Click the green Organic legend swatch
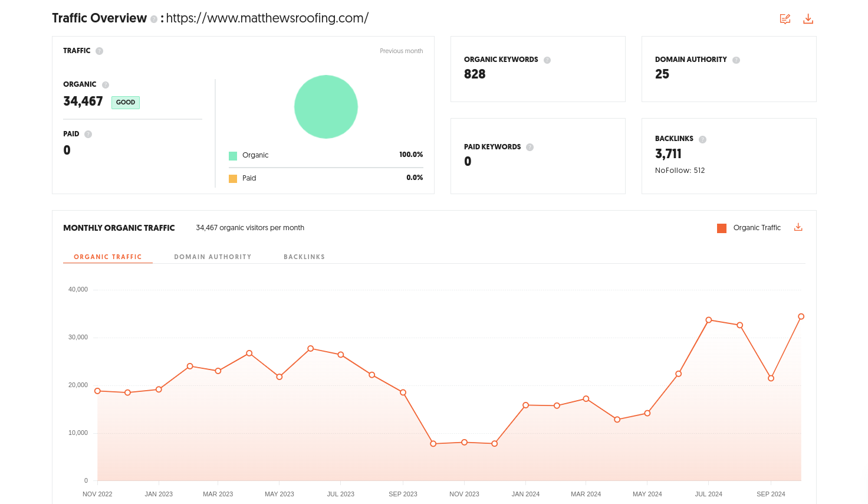The image size is (868, 504). (x=233, y=156)
